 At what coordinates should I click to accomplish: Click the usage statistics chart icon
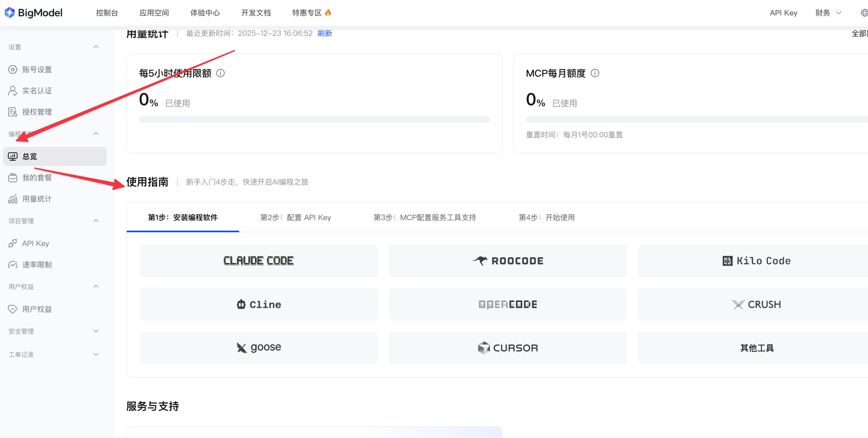click(x=12, y=199)
